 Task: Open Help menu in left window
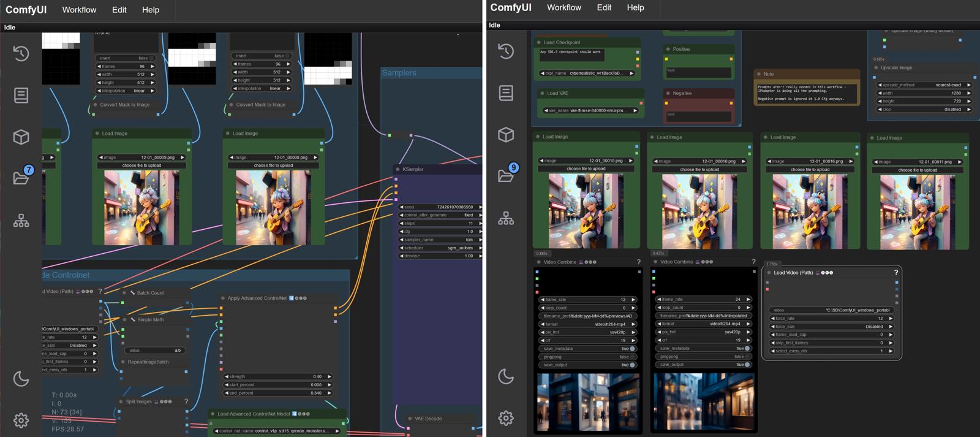click(x=151, y=10)
